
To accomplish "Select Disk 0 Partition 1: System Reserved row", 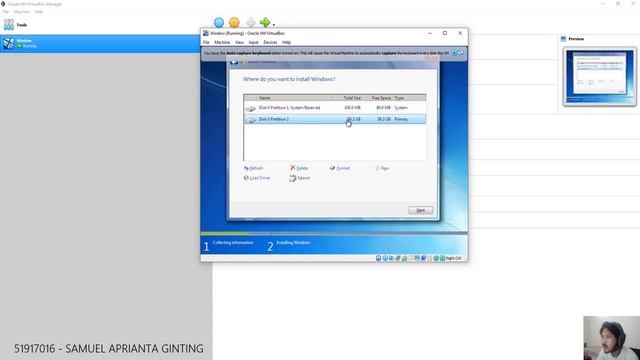I will 335,108.
